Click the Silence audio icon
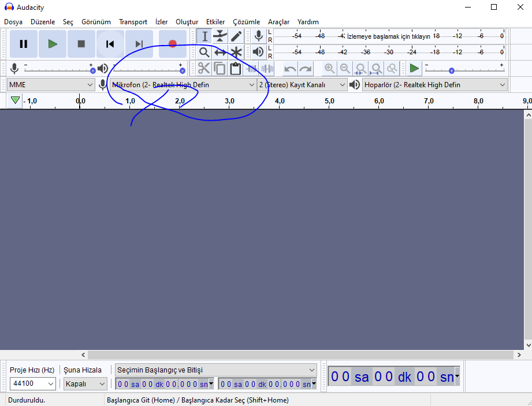532x406 pixels. tap(267, 69)
